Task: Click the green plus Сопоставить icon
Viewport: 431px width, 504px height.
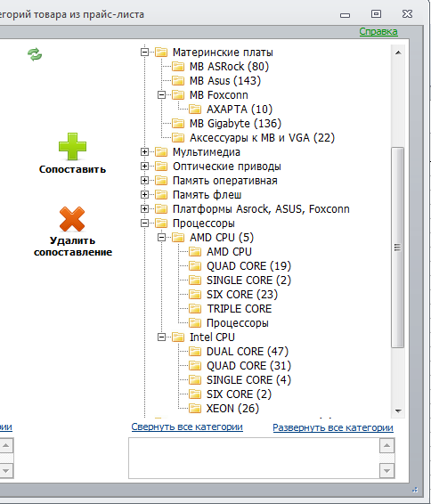Action: 72,146
